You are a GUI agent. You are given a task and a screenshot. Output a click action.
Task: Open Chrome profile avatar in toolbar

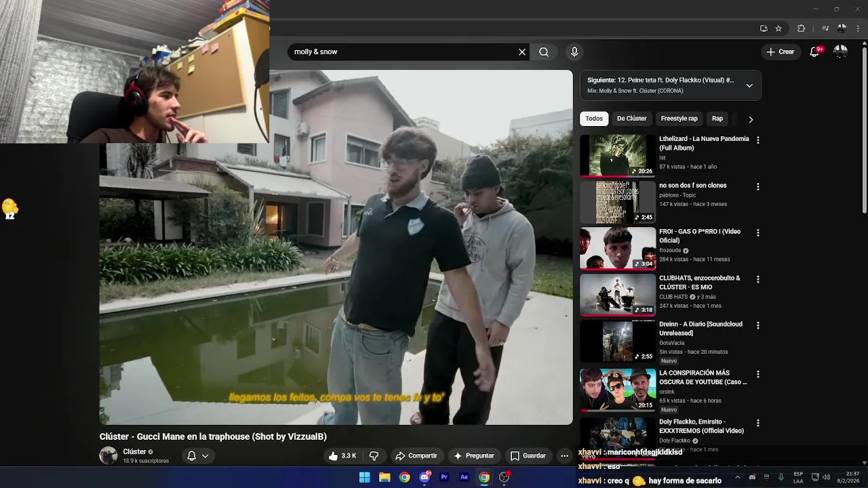tap(842, 28)
